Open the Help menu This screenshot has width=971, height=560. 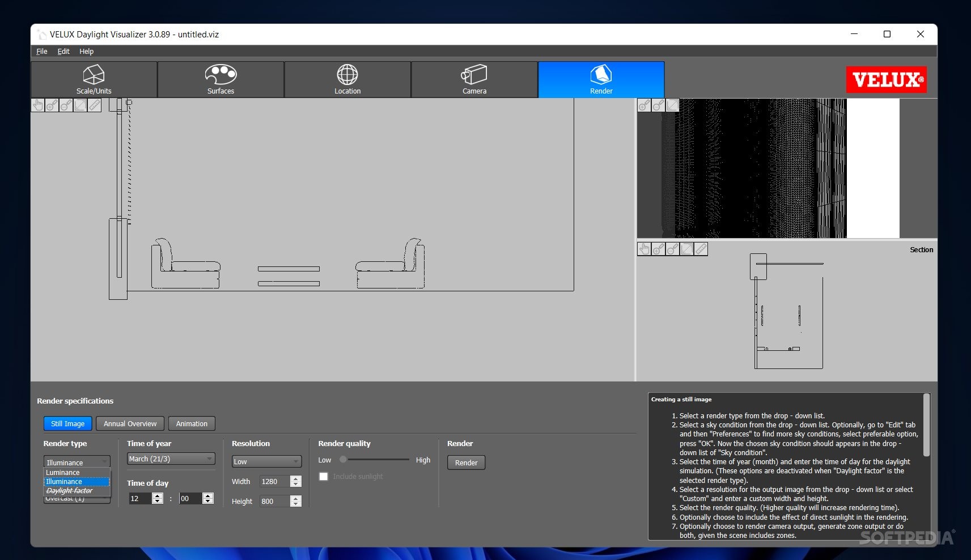[x=86, y=51]
